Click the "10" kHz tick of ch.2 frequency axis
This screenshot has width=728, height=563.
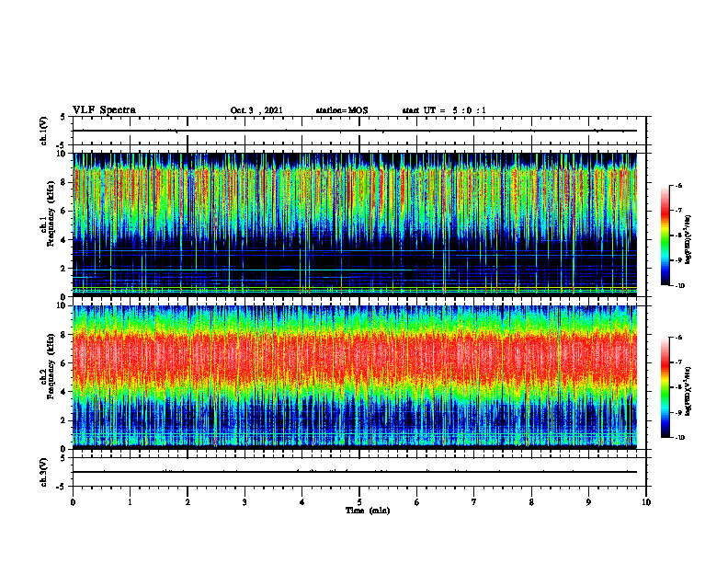pyautogui.click(x=63, y=305)
